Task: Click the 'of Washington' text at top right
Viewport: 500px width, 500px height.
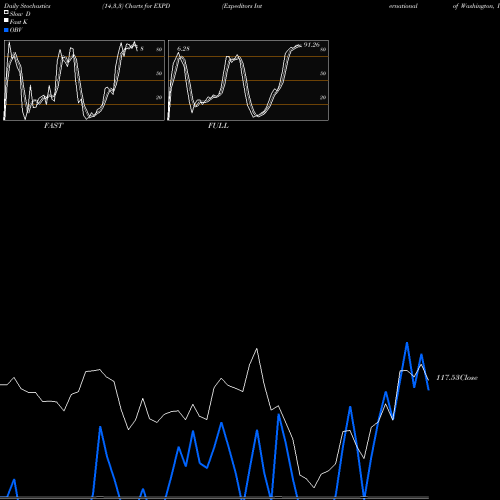Action: [x=473, y=6]
